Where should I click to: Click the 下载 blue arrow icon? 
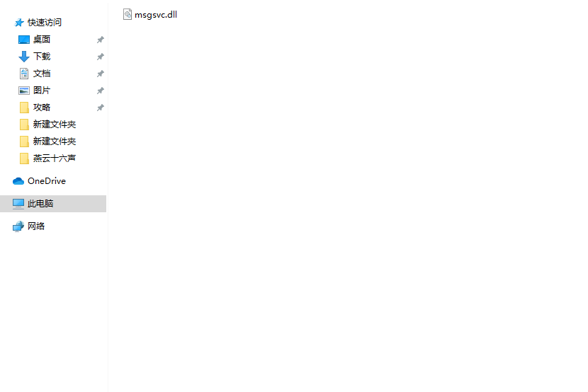[x=24, y=57]
